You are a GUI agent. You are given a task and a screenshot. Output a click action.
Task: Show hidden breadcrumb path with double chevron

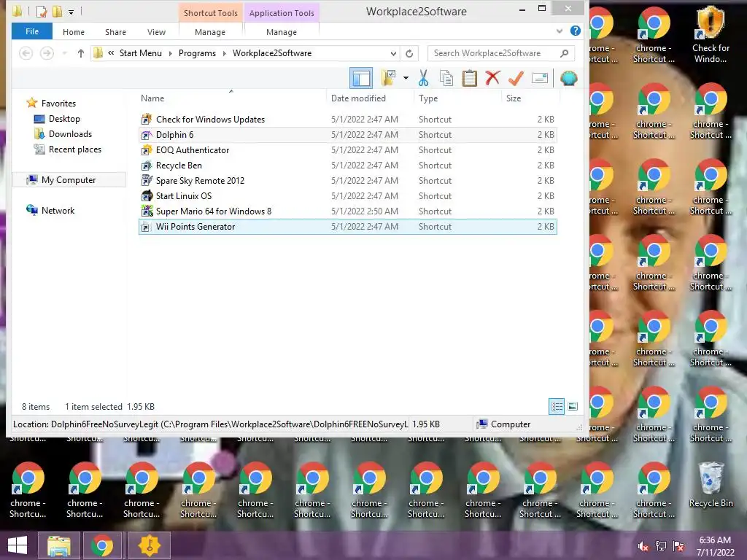111,52
